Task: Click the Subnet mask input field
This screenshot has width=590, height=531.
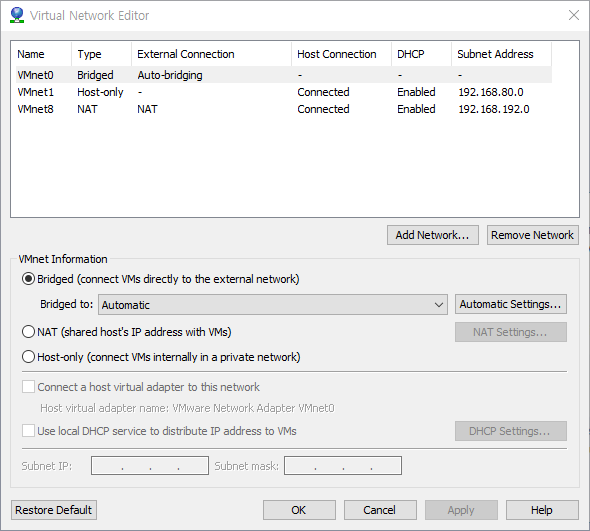Action: click(x=343, y=466)
